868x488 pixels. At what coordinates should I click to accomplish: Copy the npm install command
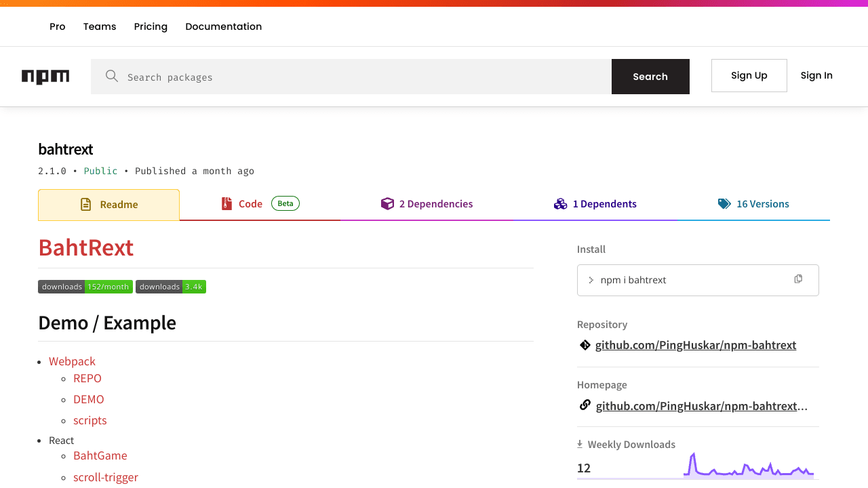(x=798, y=279)
